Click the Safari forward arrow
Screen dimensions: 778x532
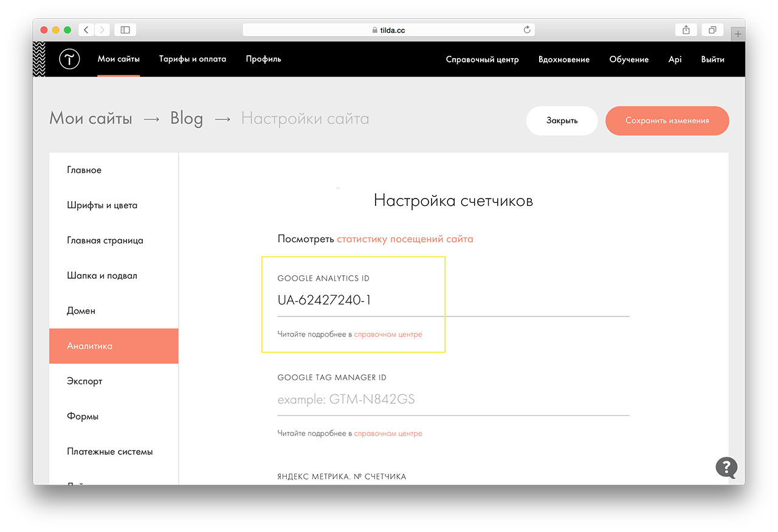102,30
